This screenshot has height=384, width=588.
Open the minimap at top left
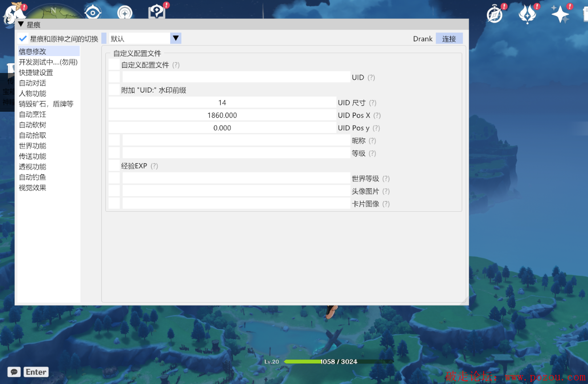(53, 11)
